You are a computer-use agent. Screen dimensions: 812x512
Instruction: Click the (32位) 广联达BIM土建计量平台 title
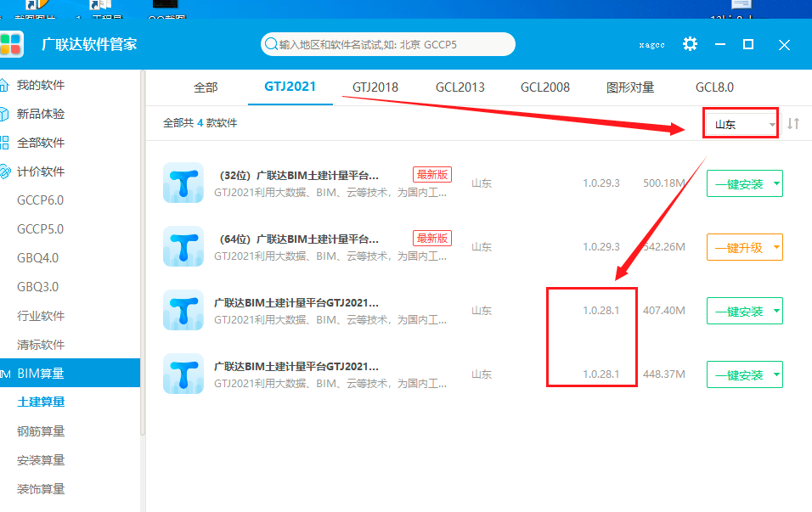(x=299, y=176)
